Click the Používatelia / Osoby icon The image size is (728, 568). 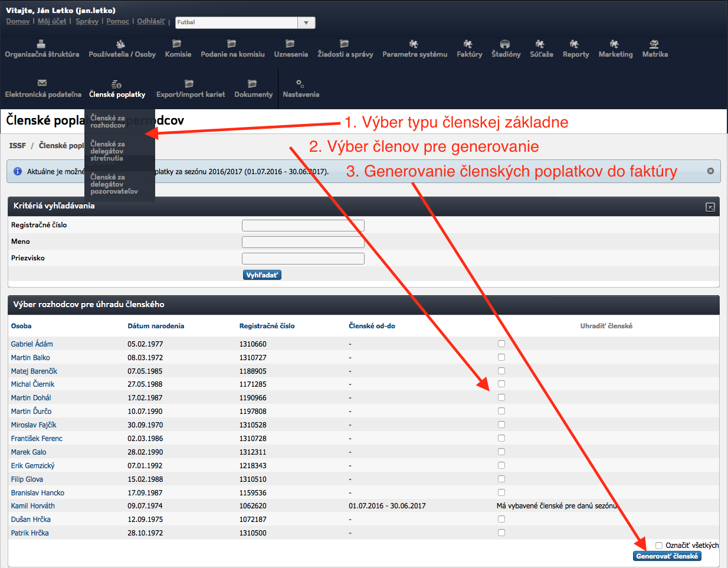coord(121,44)
